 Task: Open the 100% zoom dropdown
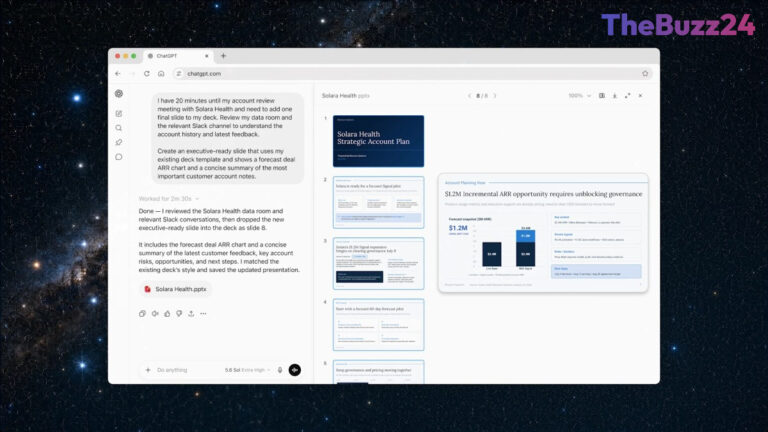(579, 96)
